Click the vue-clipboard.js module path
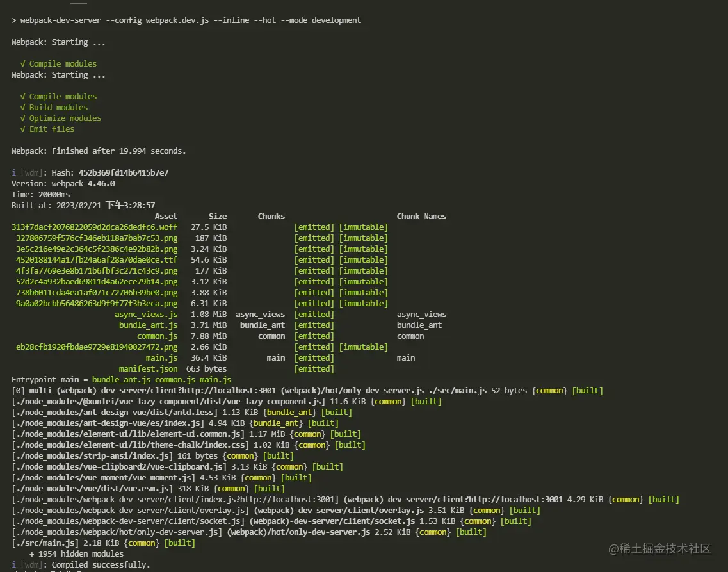728x572 pixels. click(119, 467)
